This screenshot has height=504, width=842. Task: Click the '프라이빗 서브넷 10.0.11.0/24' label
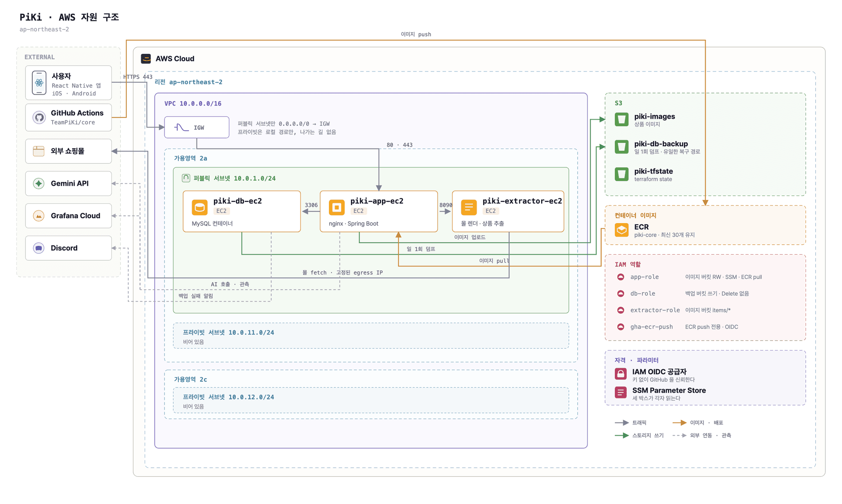click(228, 333)
